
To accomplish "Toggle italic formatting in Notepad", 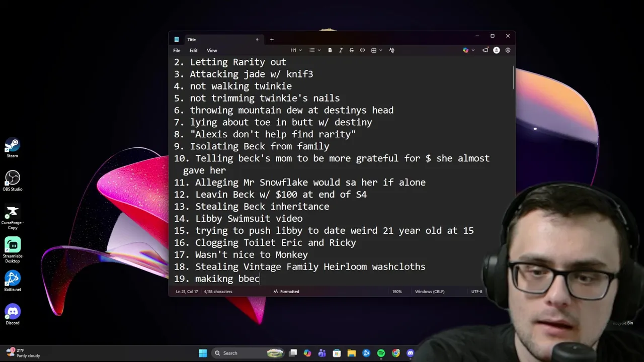I will [x=341, y=50].
